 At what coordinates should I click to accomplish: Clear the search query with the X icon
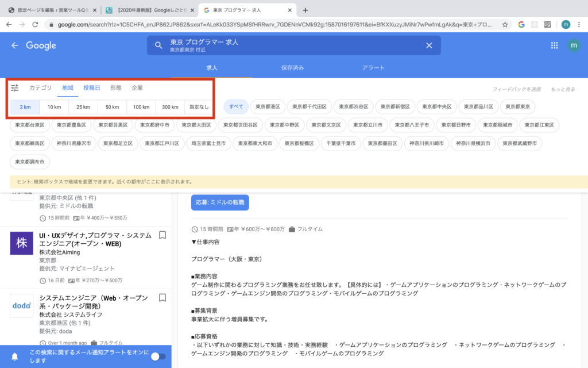[x=429, y=45]
